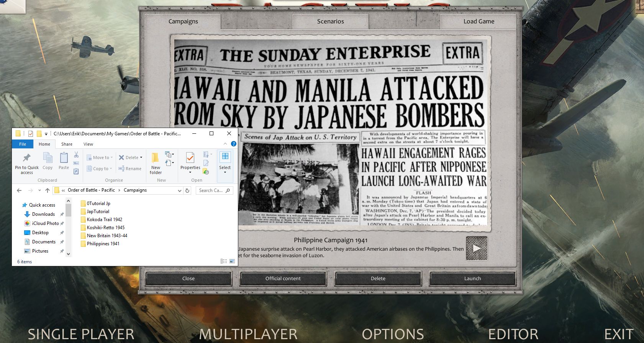Select Quick access in navigation pane

pos(39,205)
